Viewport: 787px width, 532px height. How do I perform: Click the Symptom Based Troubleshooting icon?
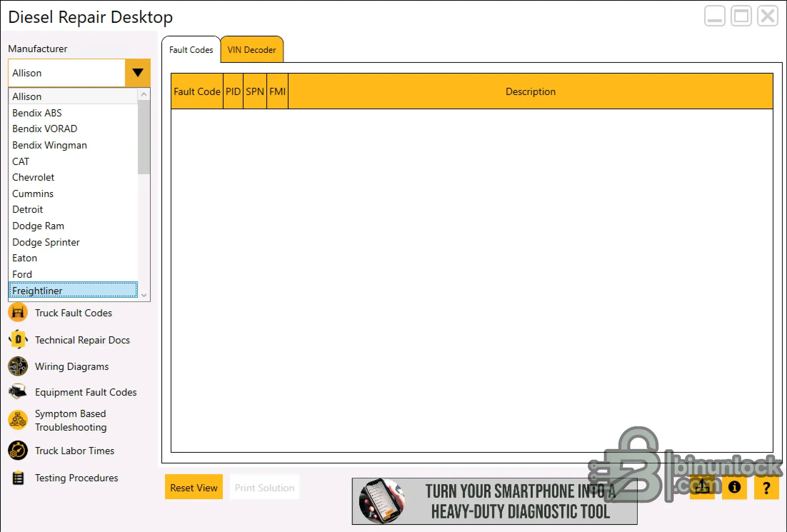(18, 420)
